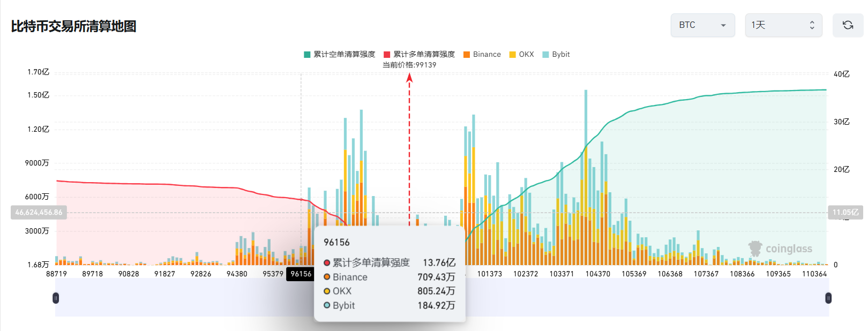Viewport: 868px width, 331px height.
Task: Click the refresh icon button
Action: click(848, 25)
